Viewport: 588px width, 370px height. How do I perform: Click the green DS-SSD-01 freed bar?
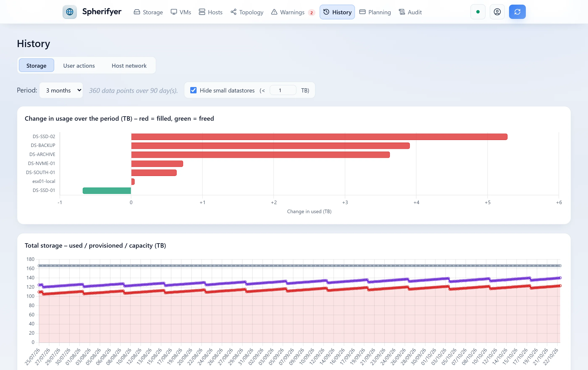click(x=107, y=191)
